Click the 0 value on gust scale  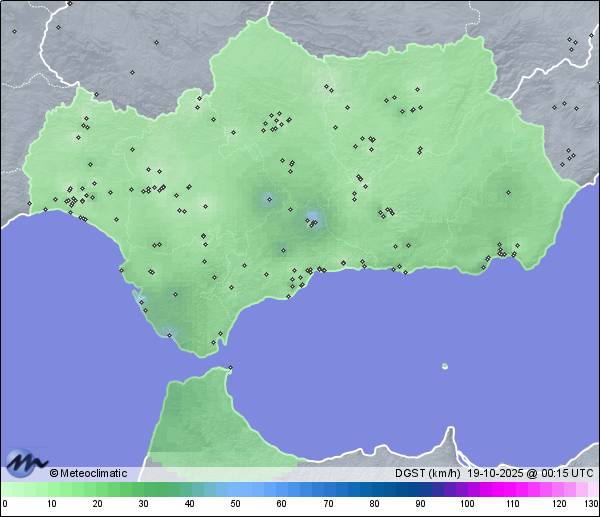4,504
